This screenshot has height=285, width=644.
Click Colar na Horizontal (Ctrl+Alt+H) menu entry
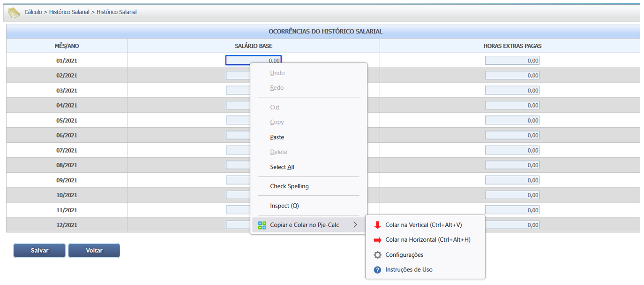click(x=427, y=240)
